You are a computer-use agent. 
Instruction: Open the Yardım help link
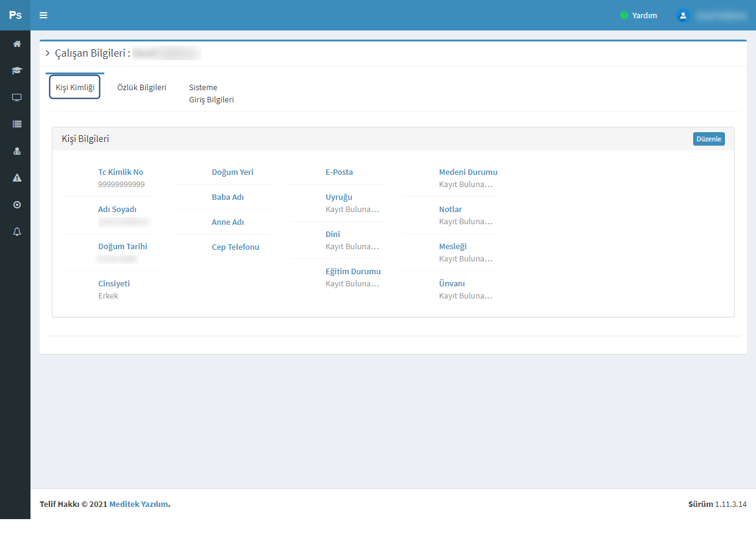tap(644, 15)
